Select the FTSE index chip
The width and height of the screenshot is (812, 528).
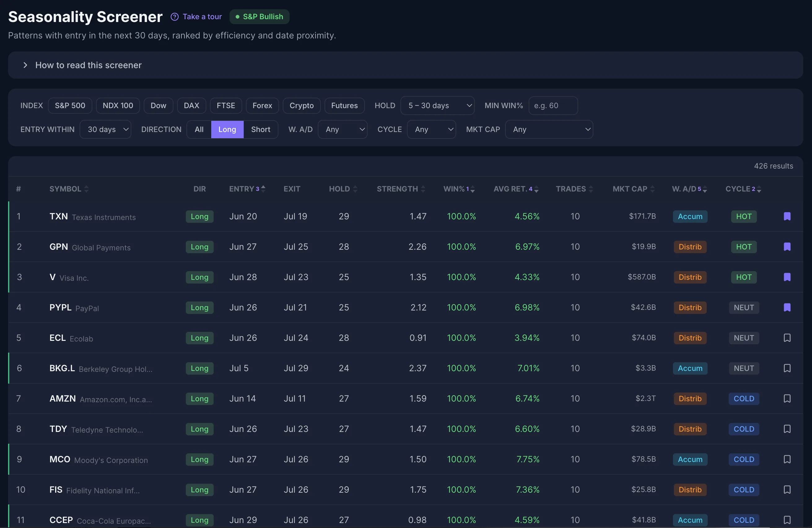226,106
